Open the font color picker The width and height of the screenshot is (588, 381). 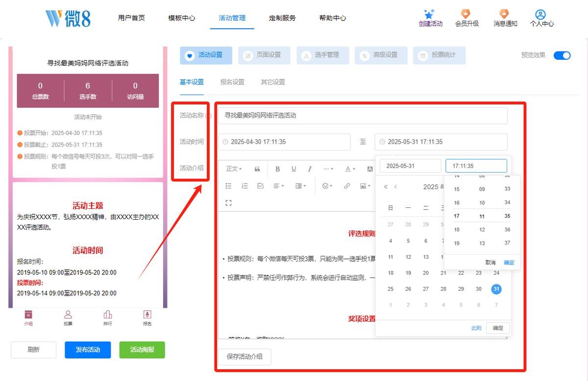tap(349, 169)
